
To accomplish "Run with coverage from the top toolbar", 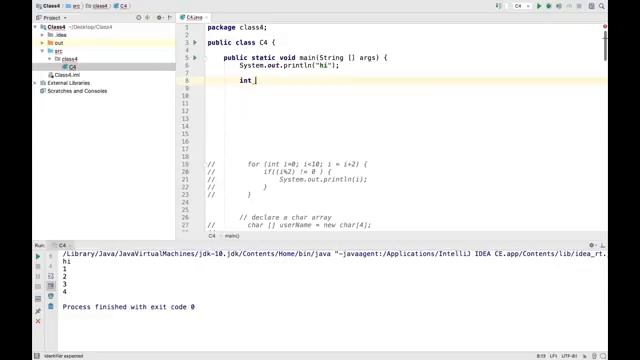I will tap(559, 6).
